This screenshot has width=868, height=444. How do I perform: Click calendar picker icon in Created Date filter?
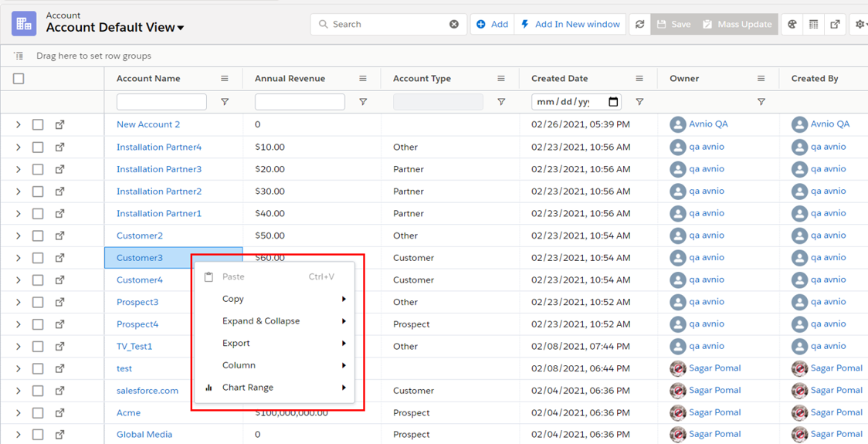[x=613, y=102]
